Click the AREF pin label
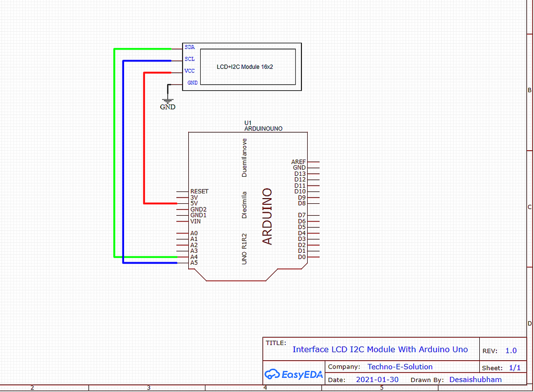Image resolution: width=534 pixels, height=392 pixels. 298,162
